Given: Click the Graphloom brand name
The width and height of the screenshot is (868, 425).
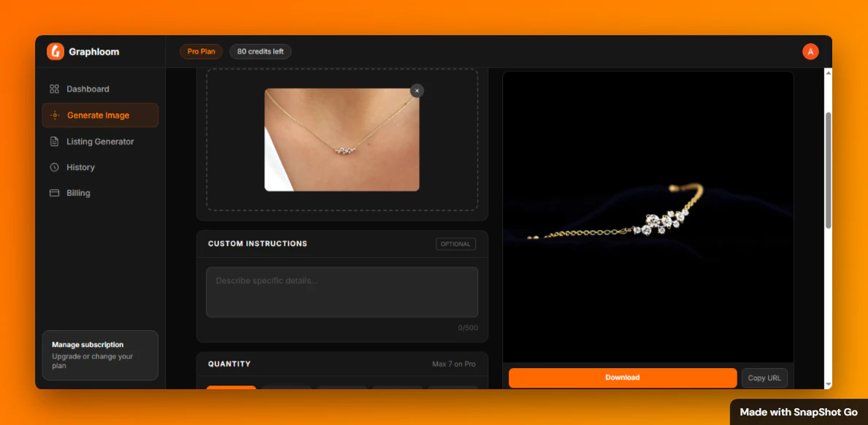Looking at the screenshot, I should pos(94,52).
